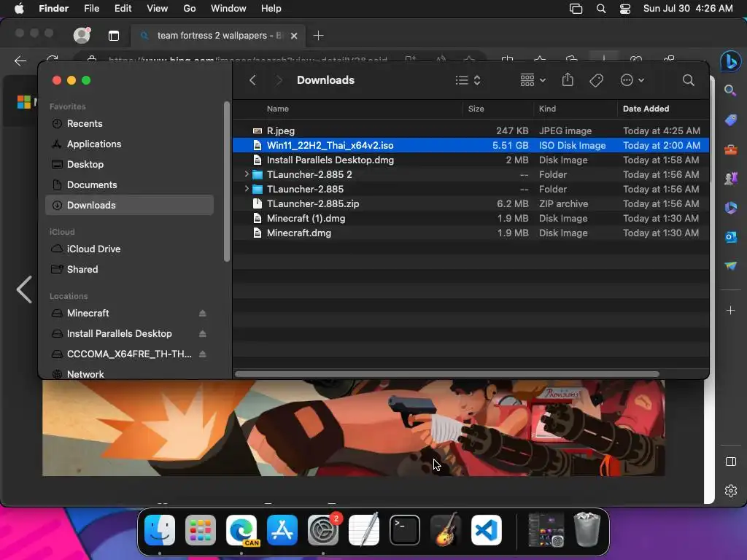
Task: Close the team fortress 2 wallpapers tab
Action: [294, 36]
